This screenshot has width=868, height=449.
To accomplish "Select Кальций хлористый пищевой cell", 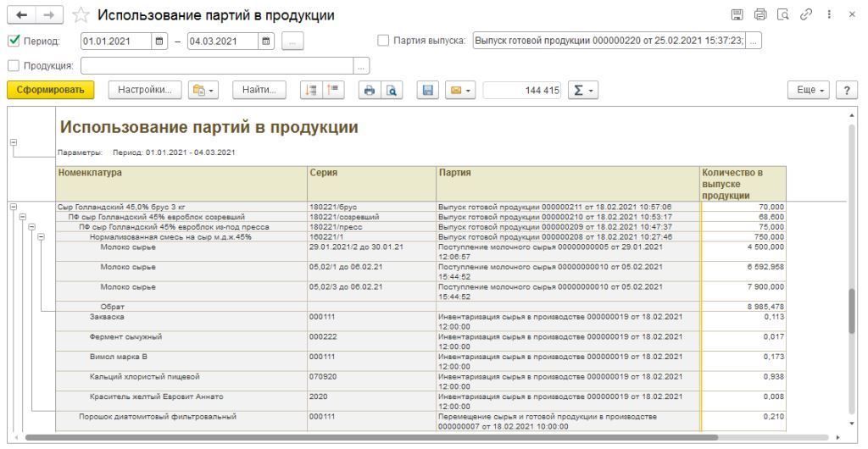I will pyautogui.click(x=181, y=381).
